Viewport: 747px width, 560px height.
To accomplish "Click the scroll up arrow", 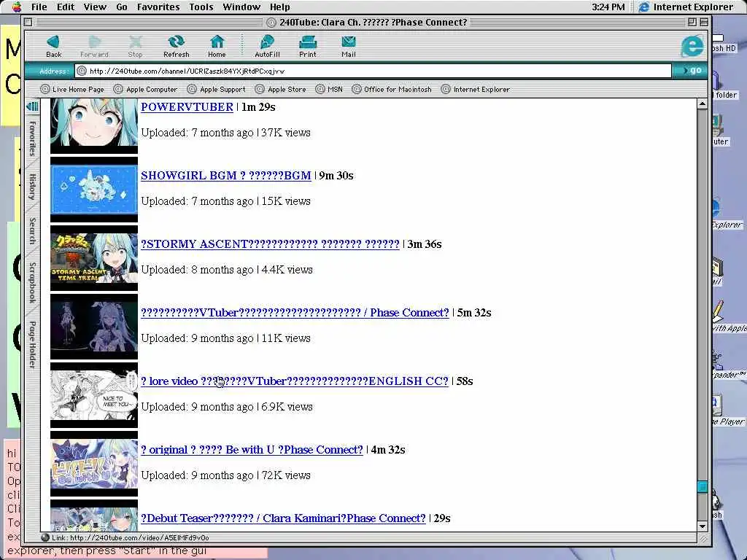I will [703, 104].
